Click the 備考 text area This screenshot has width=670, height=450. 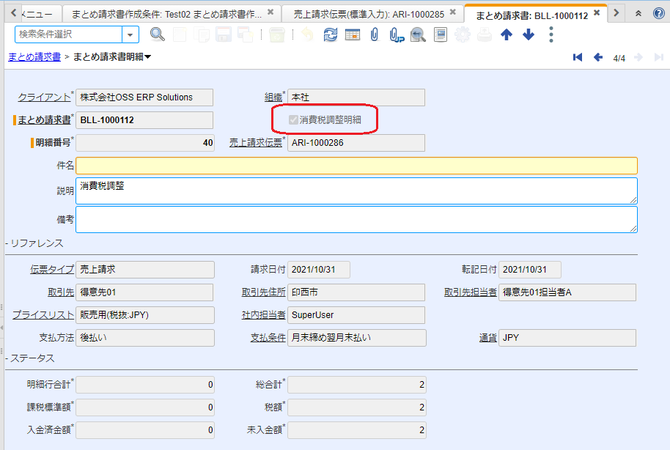tap(356, 220)
